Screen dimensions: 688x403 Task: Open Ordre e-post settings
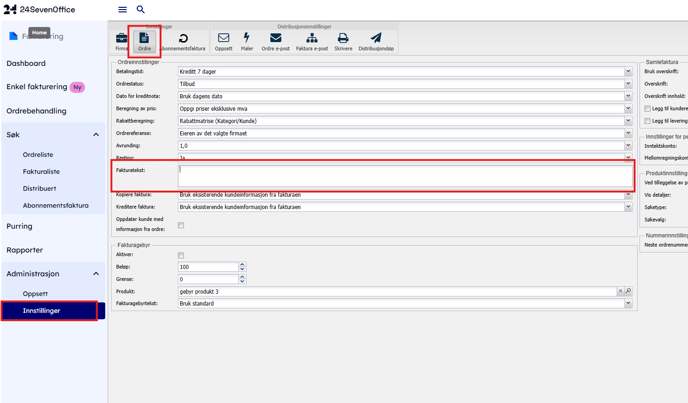click(x=275, y=41)
